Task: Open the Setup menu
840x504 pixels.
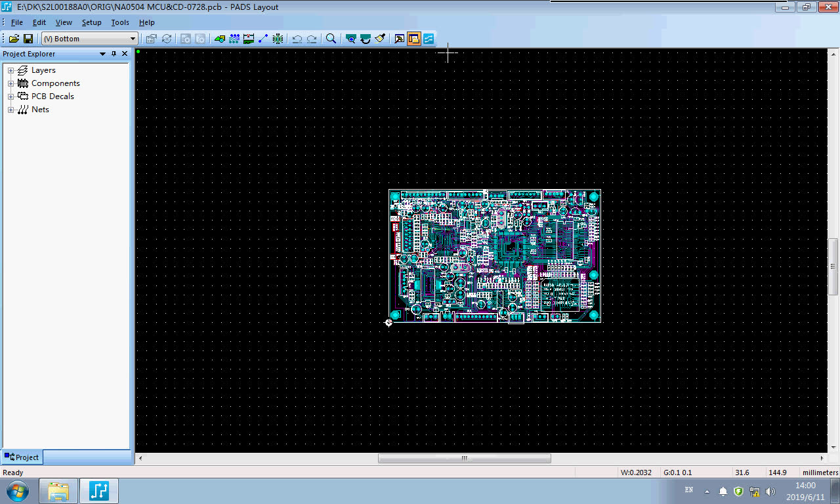Action: (91, 22)
